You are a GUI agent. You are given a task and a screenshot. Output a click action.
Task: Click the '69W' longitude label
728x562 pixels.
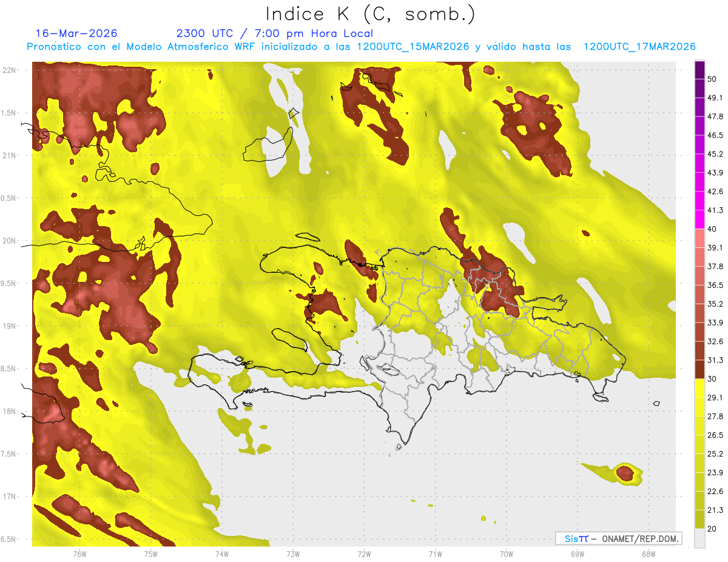577,554
